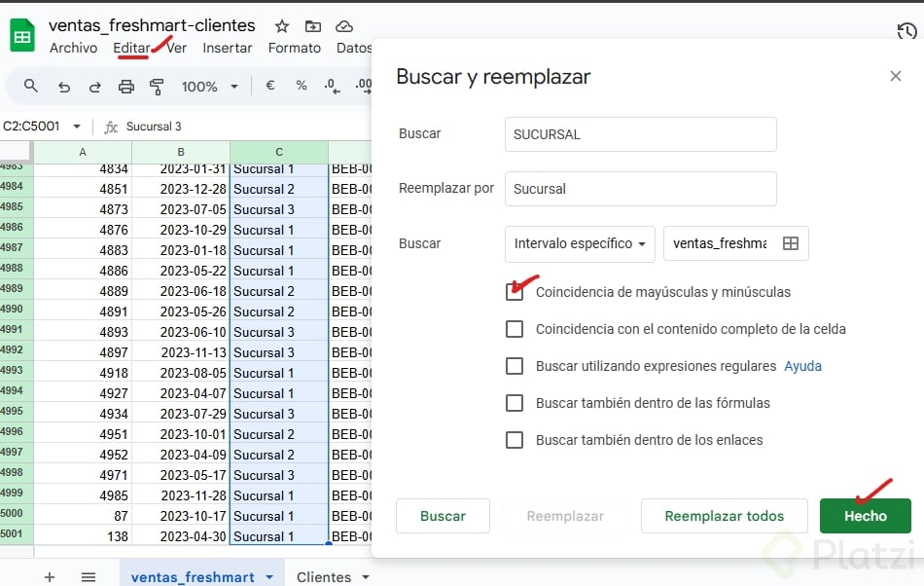Switch to the Clientes sheet tab
Viewport: 924px width, 586px height.
pyautogui.click(x=324, y=576)
